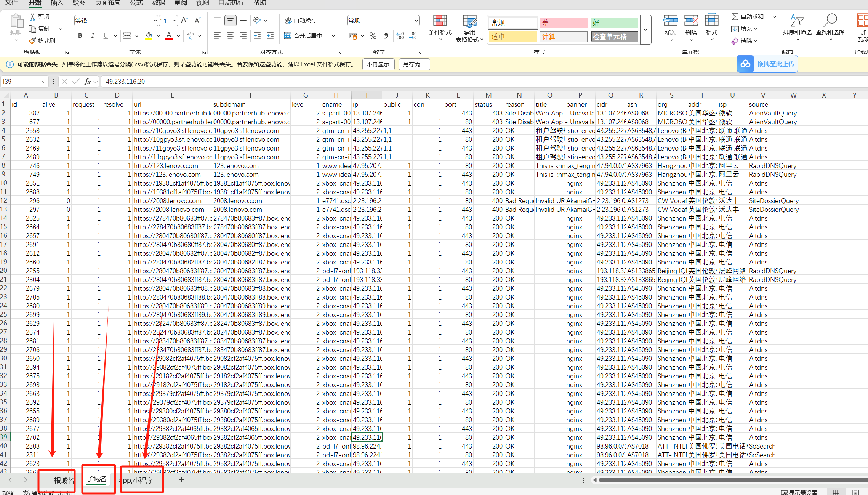This screenshot has width=868, height=495.
Task: Click the Cut (剪切) scissors icon
Action: pyautogui.click(x=32, y=17)
